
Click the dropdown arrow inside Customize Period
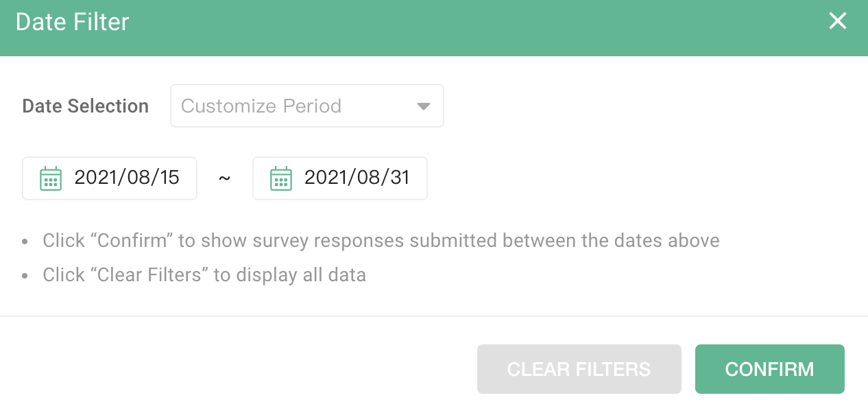pyautogui.click(x=424, y=106)
